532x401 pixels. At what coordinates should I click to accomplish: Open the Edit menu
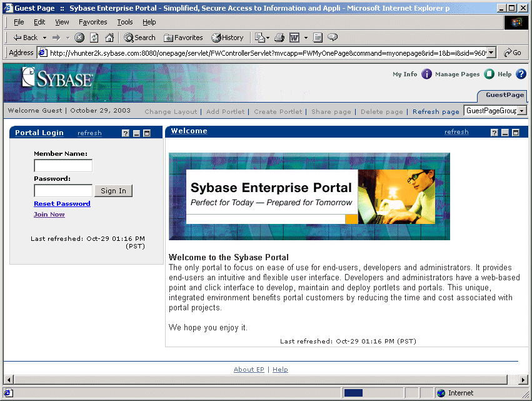(39, 22)
